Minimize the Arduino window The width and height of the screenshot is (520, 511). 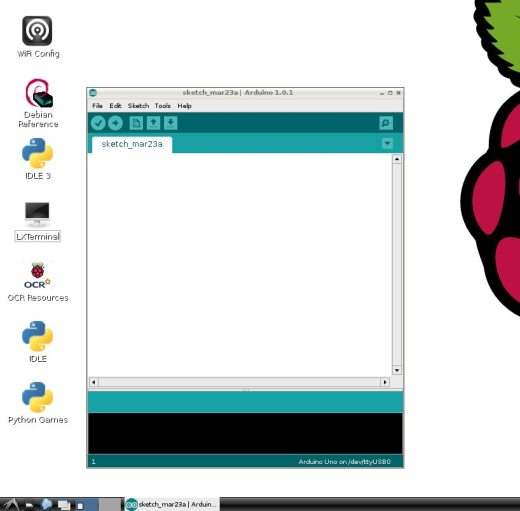(382, 93)
